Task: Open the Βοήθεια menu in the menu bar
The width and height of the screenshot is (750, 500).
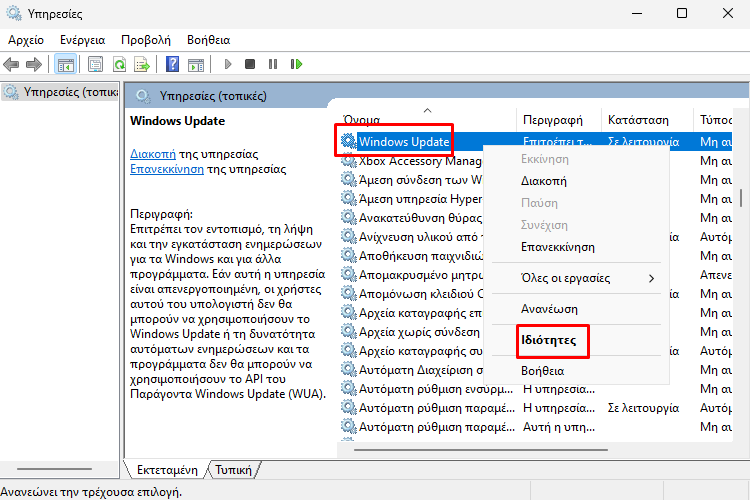Action: [209, 40]
